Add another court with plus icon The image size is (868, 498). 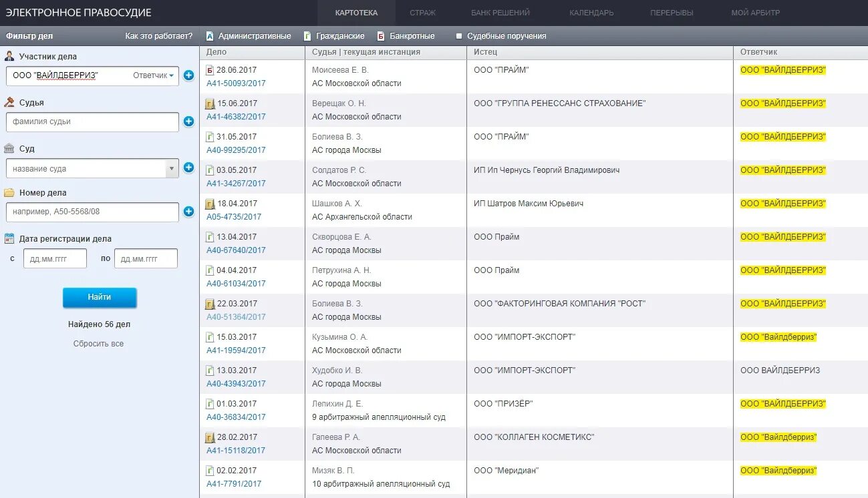[188, 168]
